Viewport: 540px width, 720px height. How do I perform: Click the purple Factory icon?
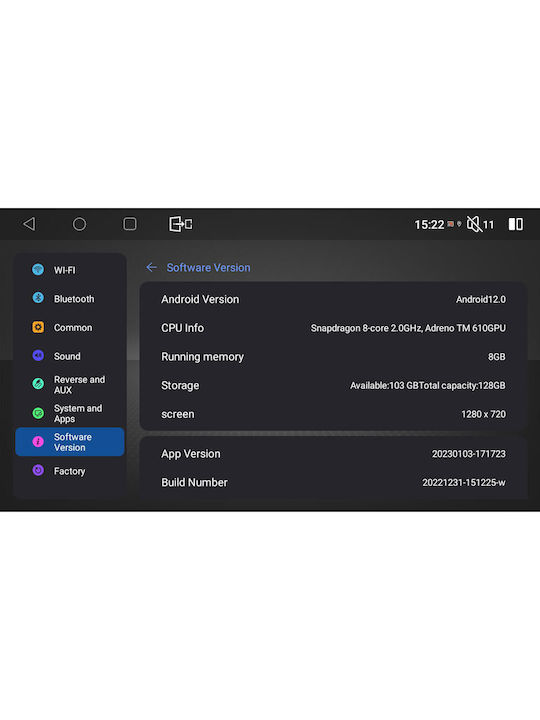(38, 470)
